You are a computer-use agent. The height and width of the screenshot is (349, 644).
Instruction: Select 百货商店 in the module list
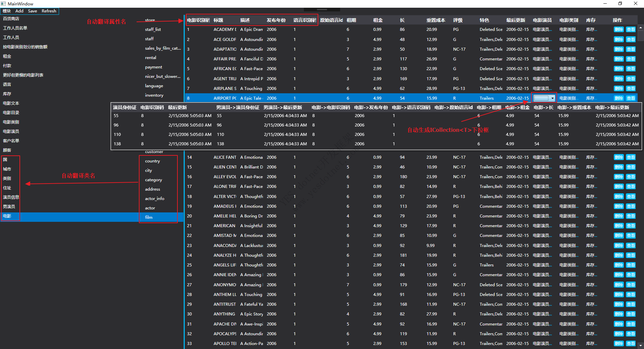click(x=11, y=19)
